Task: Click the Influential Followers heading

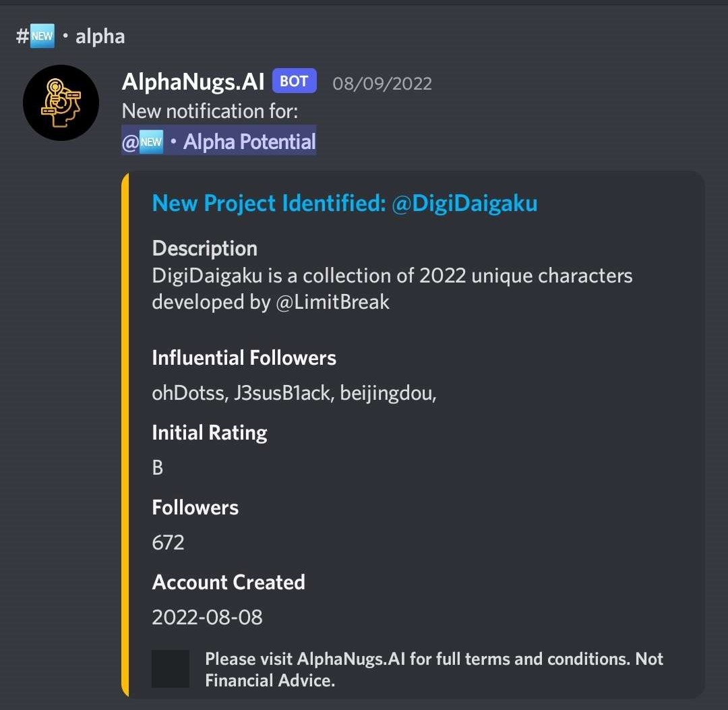Action: pyautogui.click(x=244, y=357)
